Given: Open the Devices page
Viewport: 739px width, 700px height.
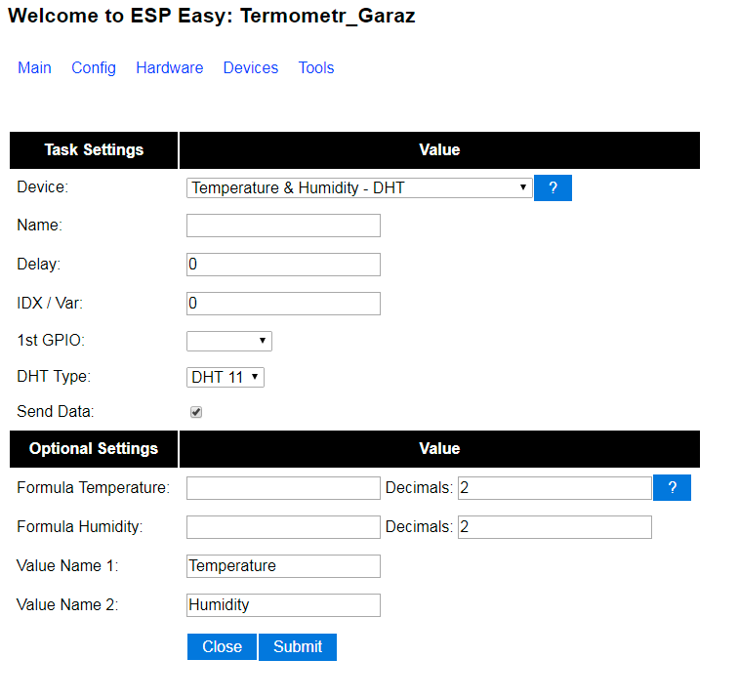Looking at the screenshot, I should point(251,68).
